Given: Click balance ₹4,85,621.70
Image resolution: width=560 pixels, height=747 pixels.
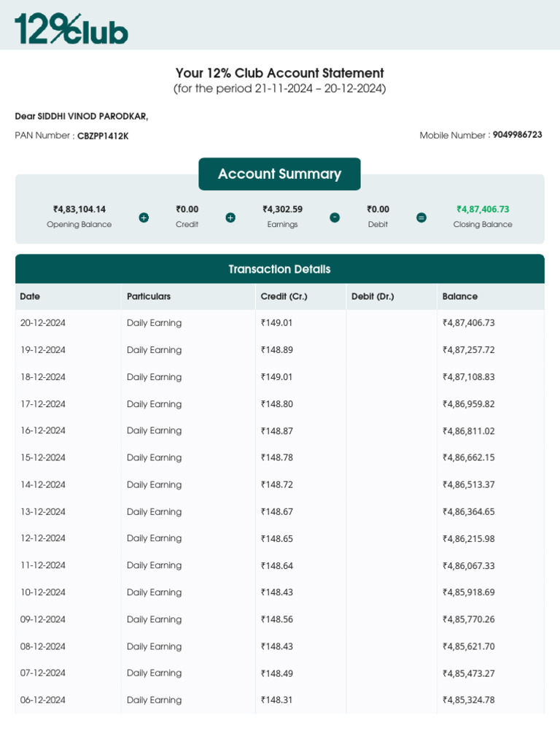Looking at the screenshot, I should tap(469, 646).
